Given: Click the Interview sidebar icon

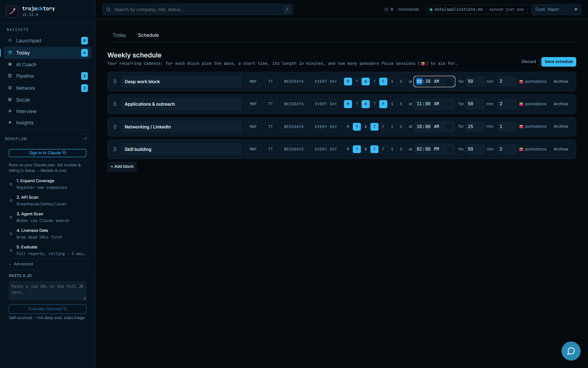Looking at the screenshot, I should pos(10,111).
